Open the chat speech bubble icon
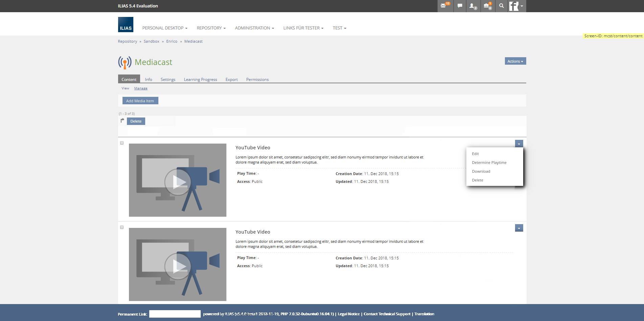 tap(460, 6)
